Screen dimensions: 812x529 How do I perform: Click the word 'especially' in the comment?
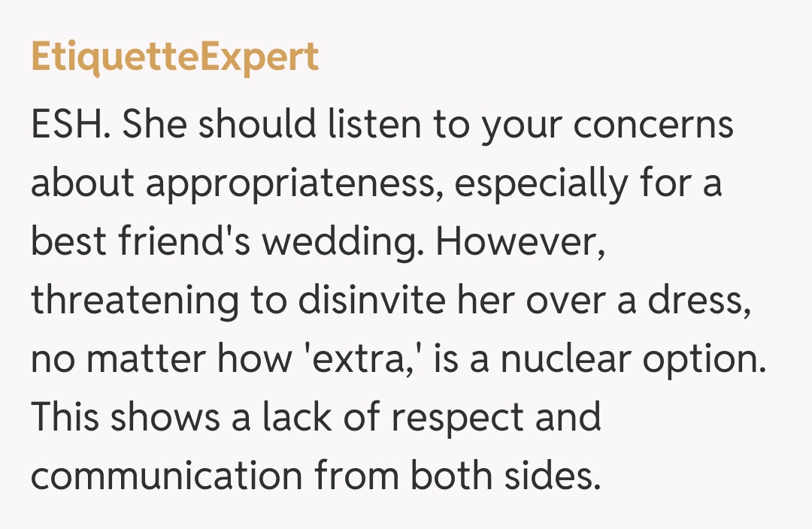(x=540, y=184)
